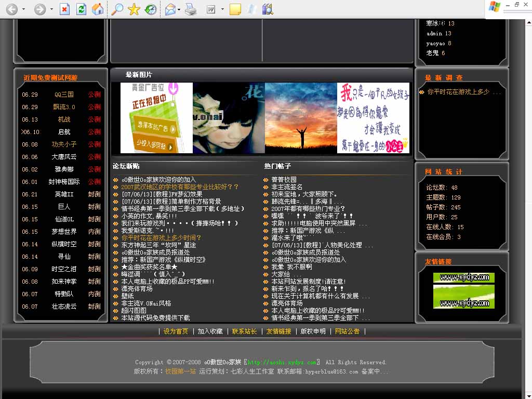Open the sunset silhouette picture thumbnail
This screenshot has height=399, width=532.
pos(301,118)
